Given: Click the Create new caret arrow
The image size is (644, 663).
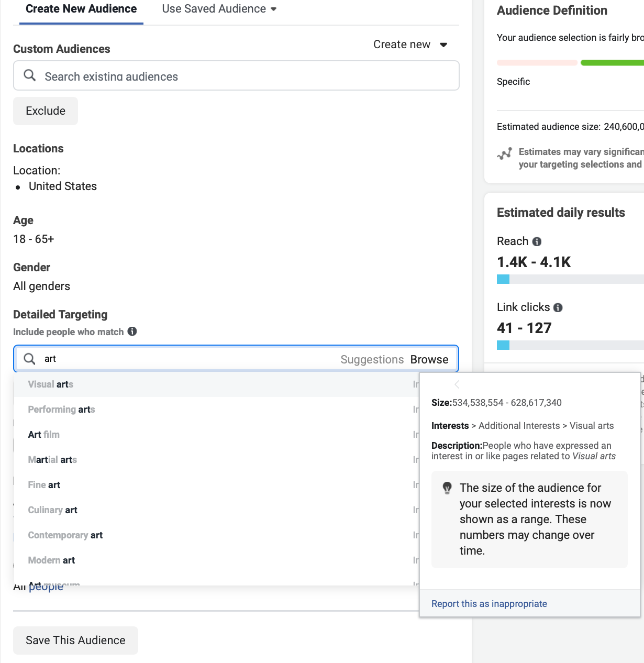Looking at the screenshot, I should point(443,45).
